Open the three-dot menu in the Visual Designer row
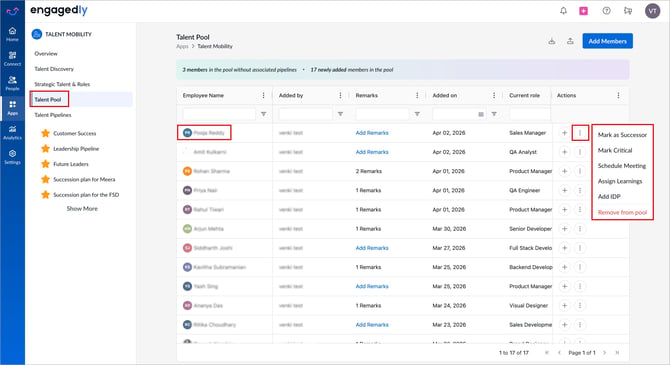670x365 pixels. pos(580,306)
